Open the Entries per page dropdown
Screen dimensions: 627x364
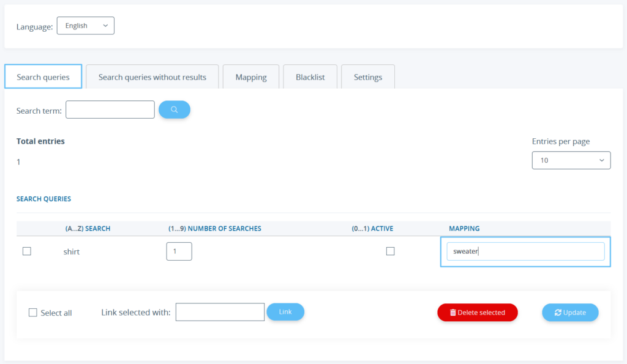tap(571, 160)
